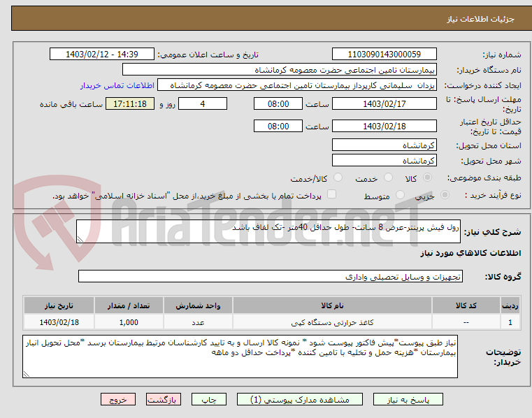
Task: Click the گروه کالا field تجهیزات و وسایل تحصیلی
Action: (x=271, y=277)
